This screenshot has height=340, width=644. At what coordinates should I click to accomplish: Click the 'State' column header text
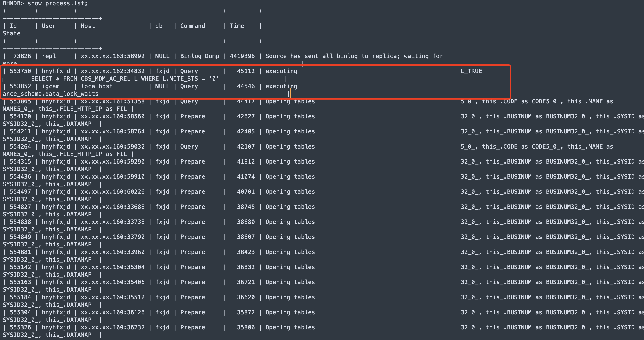tap(12, 33)
